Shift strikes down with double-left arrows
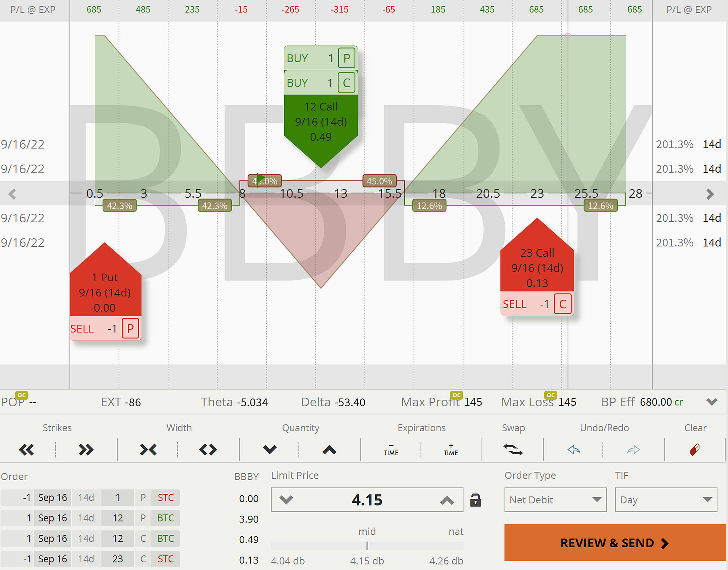The image size is (728, 570). pyautogui.click(x=26, y=450)
